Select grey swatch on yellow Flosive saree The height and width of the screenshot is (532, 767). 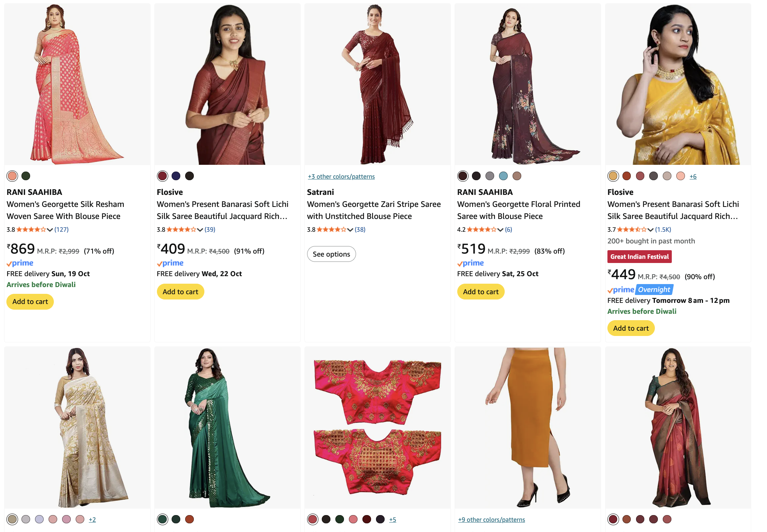pyautogui.click(x=653, y=176)
